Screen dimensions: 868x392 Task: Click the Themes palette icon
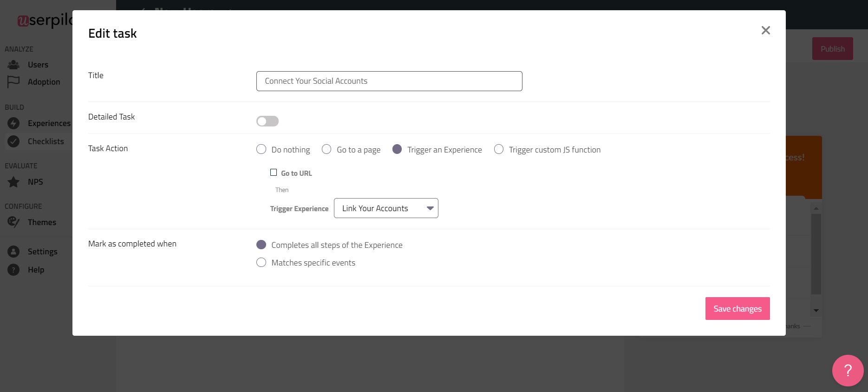13,222
